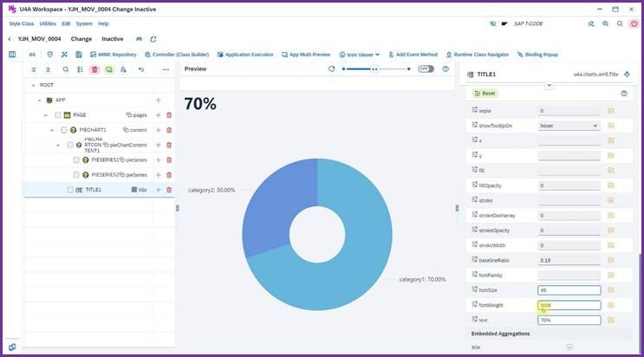
Task: Click the right properties panel scrollbar
Action: click(639, 304)
